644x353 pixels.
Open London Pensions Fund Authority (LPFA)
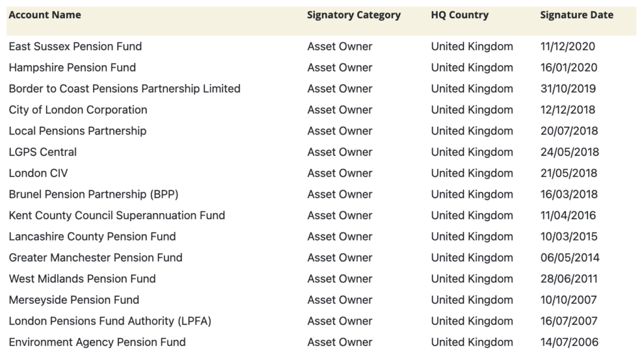coord(110,321)
